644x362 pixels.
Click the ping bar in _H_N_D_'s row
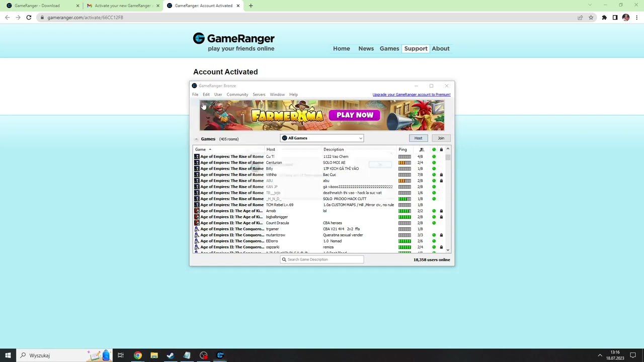(405, 199)
